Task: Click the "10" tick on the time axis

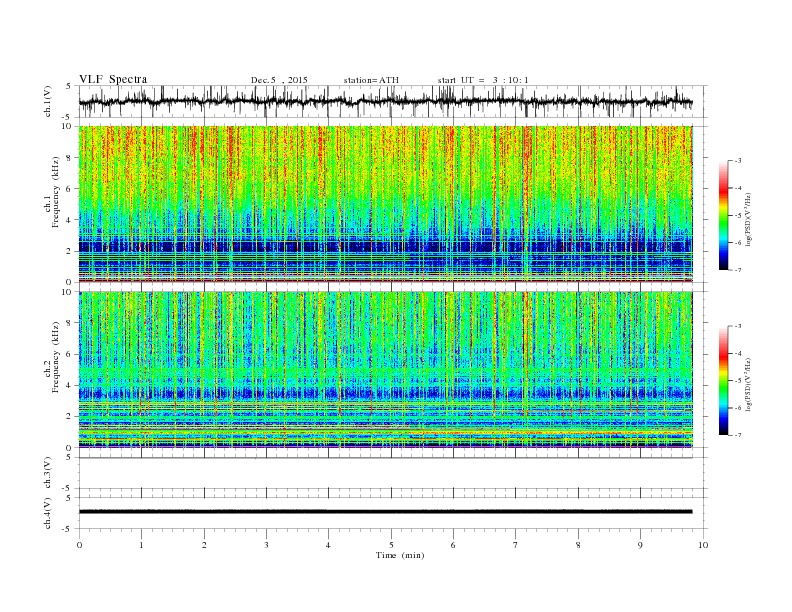Action: click(703, 545)
